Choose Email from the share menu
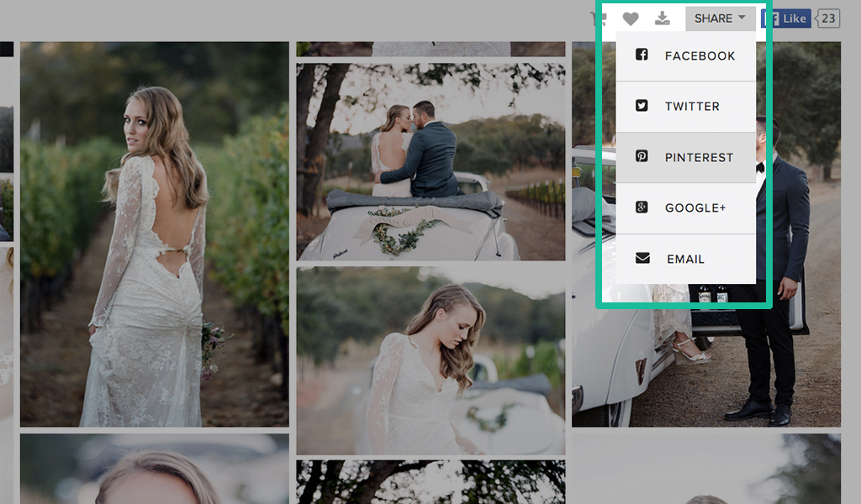 [x=685, y=259]
